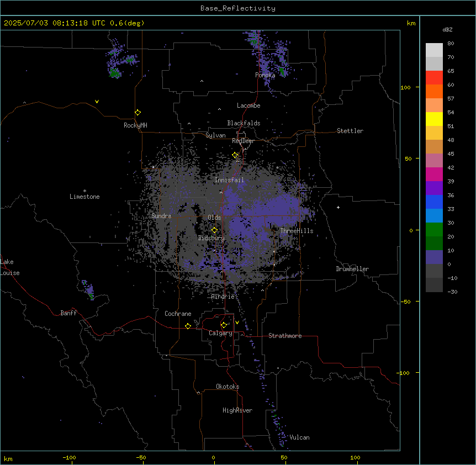Click the ThreeHills city label
This screenshot has width=476, height=465.
pyautogui.click(x=297, y=231)
